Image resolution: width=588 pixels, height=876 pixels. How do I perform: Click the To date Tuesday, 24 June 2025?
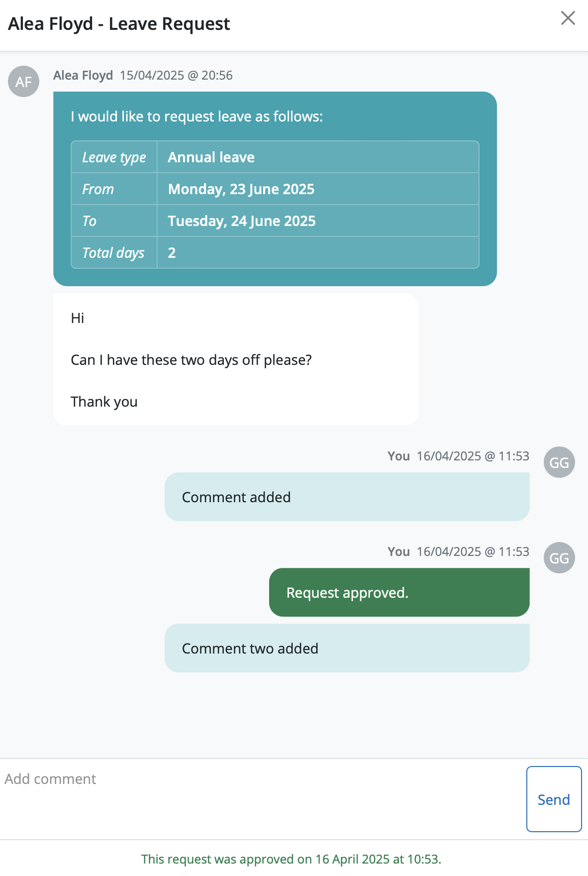[241, 221]
